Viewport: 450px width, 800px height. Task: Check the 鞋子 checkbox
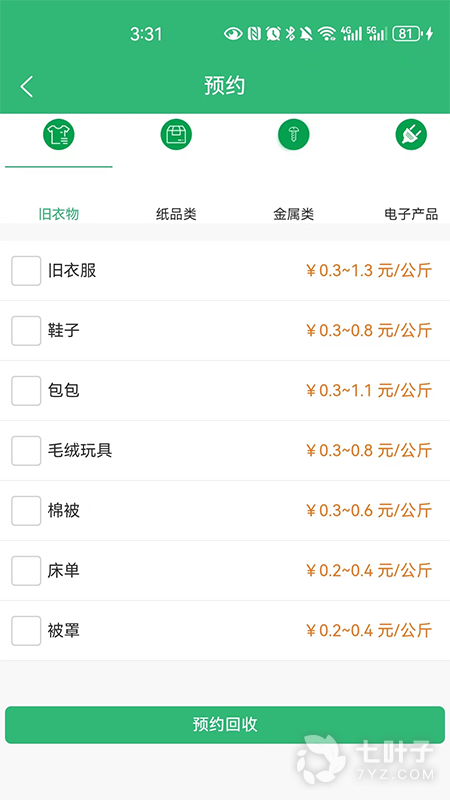pyautogui.click(x=26, y=331)
